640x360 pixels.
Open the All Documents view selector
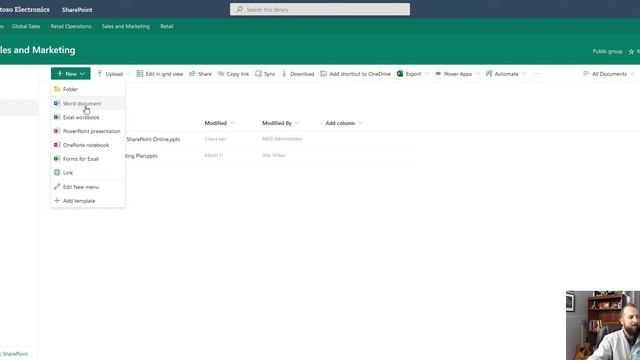point(609,74)
